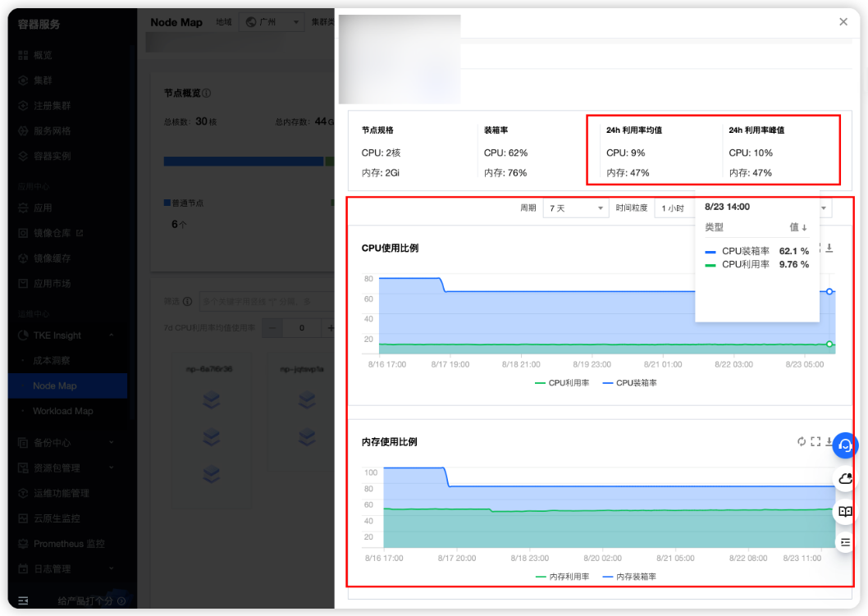The width and height of the screenshot is (868, 616).
Task: Collapse the sidebar using bottom-left menu icon
Action: tap(23, 600)
